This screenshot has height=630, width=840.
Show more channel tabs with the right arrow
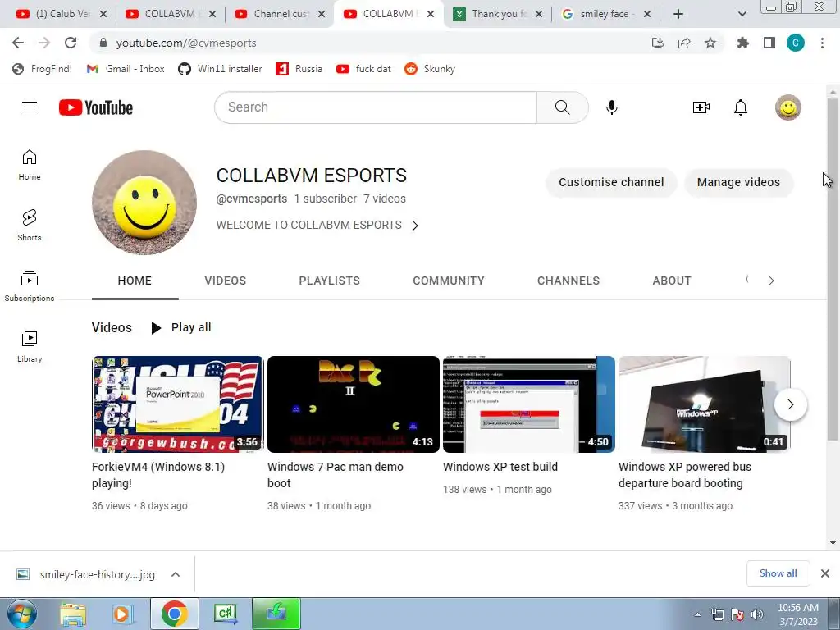(771, 281)
